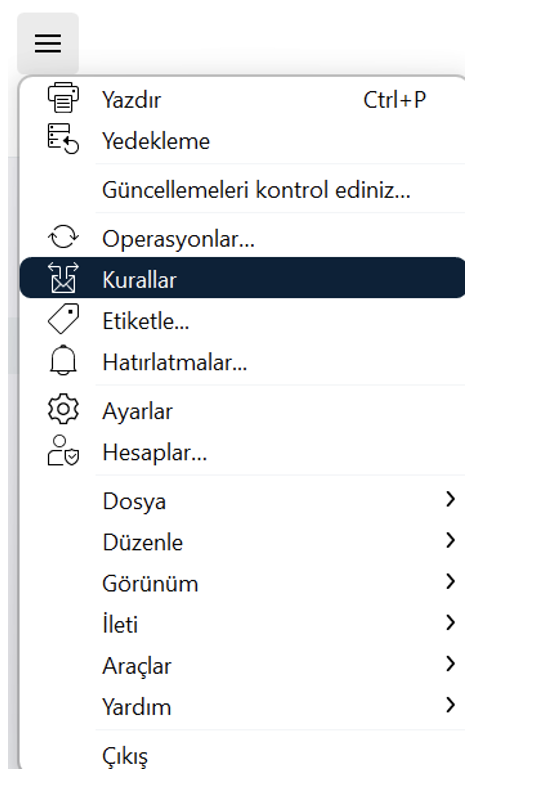
Task: Click the sync arrows icon for Operasyonlar
Action: 63,237
